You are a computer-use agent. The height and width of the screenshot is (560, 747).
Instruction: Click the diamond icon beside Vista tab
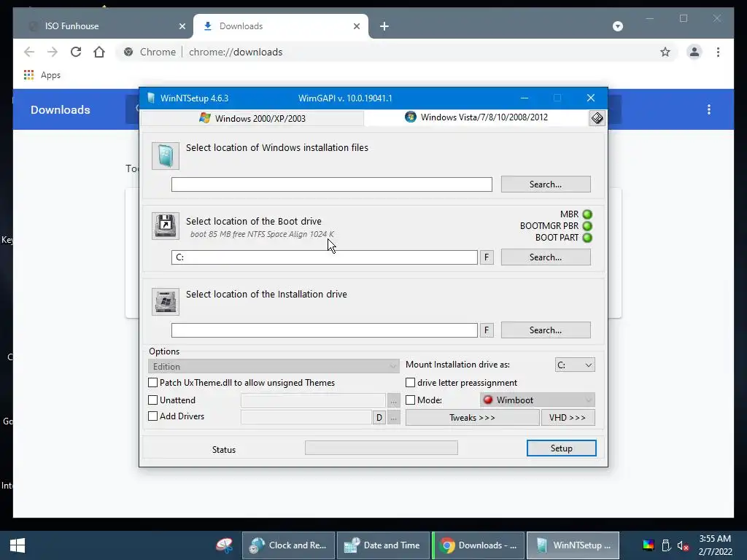[597, 118]
